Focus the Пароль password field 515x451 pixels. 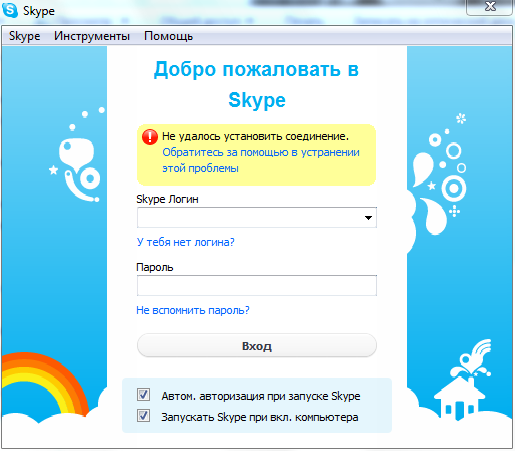click(x=257, y=286)
